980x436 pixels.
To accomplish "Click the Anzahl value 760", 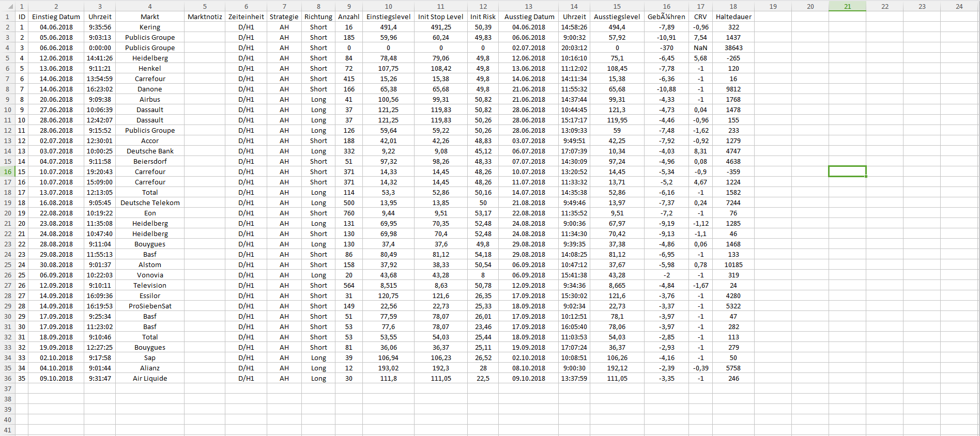I will point(349,213).
